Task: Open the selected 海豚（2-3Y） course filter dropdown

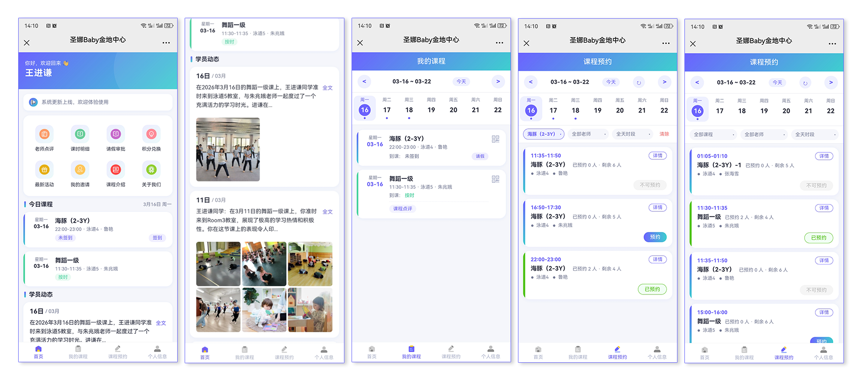Action: [543, 134]
